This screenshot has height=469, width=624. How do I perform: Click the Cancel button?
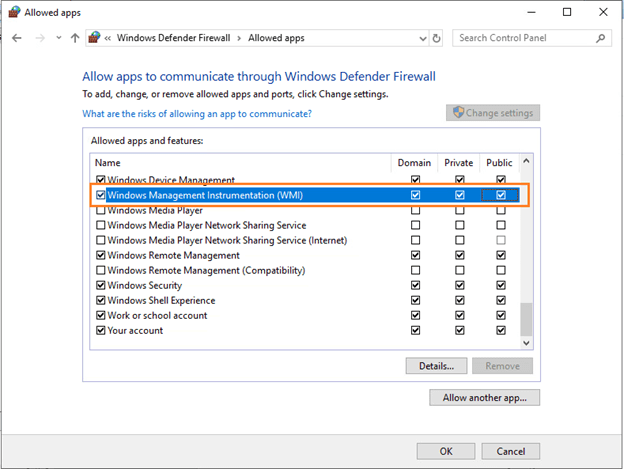tap(511, 451)
